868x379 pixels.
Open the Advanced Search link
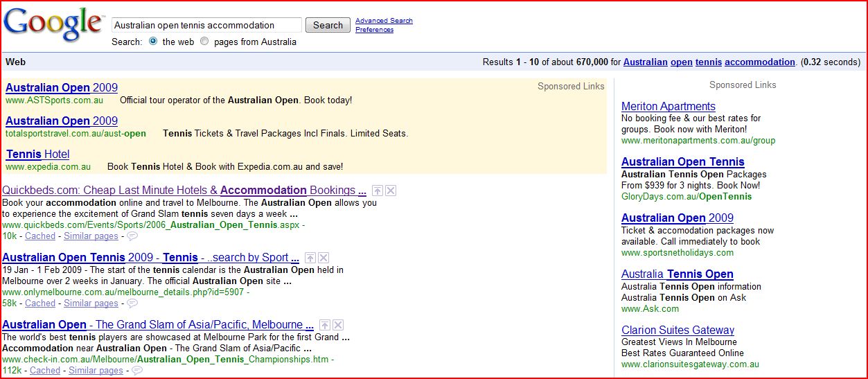tap(384, 21)
